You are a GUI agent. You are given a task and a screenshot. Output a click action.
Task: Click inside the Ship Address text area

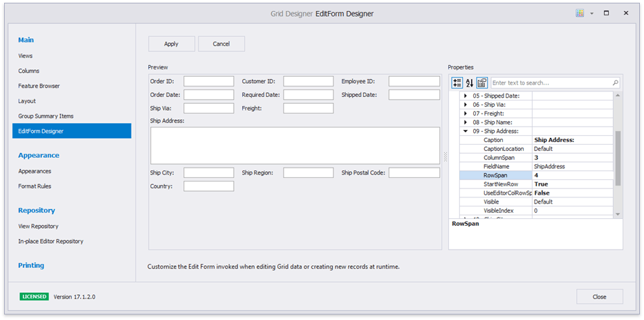point(294,145)
